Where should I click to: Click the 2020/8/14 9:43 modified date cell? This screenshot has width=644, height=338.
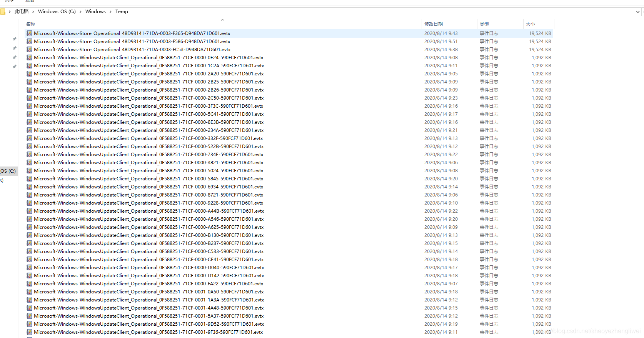[441, 33]
